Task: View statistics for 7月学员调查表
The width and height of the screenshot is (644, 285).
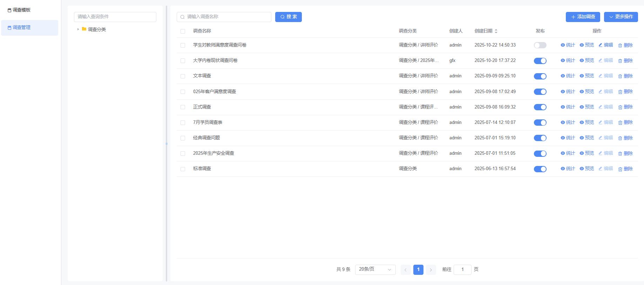Action: tap(568, 123)
